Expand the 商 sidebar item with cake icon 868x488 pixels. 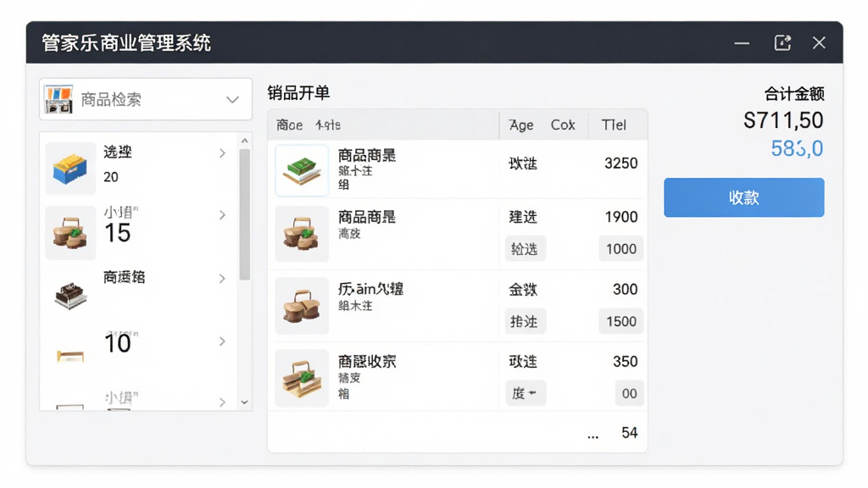pyautogui.click(x=222, y=278)
